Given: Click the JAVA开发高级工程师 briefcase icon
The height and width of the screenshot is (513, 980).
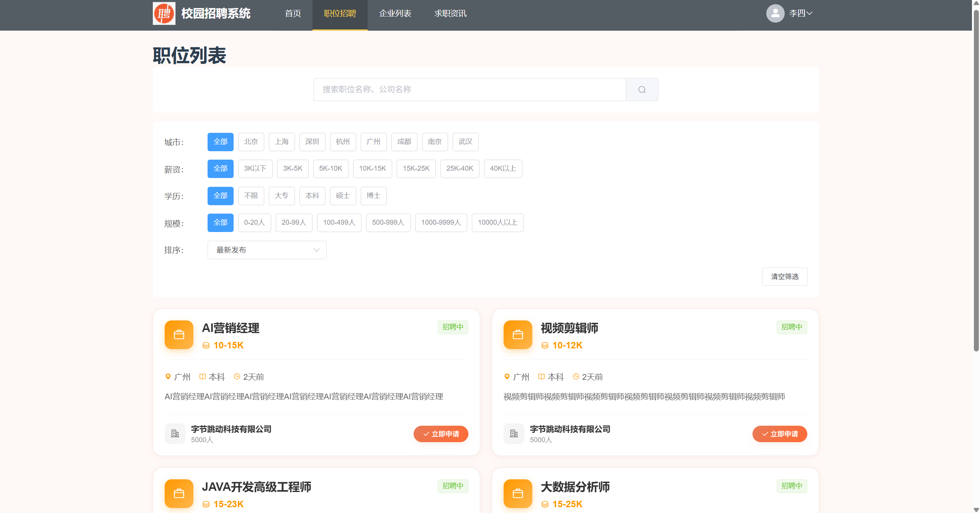Looking at the screenshot, I should coord(179,493).
